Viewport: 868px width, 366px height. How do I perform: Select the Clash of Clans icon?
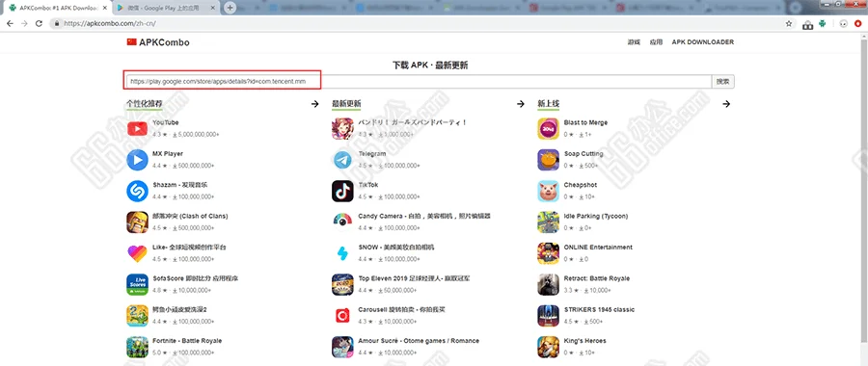tap(137, 222)
